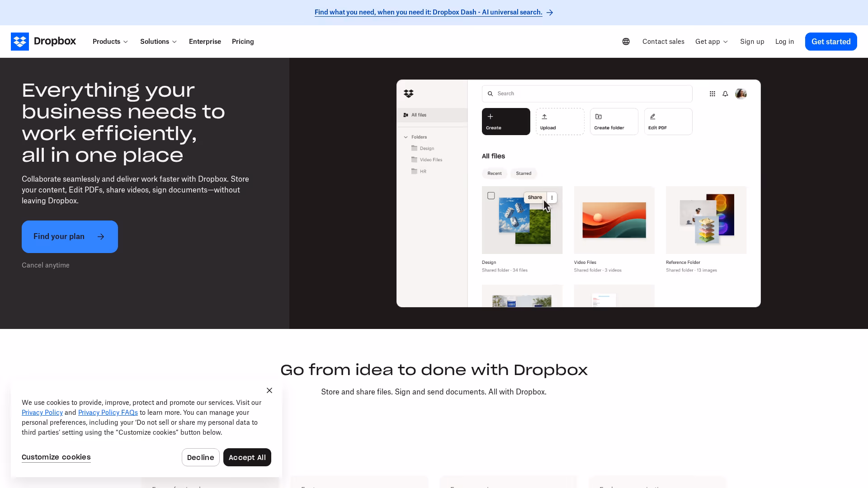The image size is (868, 488).
Task: Click the apps grid icon near the bell
Action: coord(712,94)
